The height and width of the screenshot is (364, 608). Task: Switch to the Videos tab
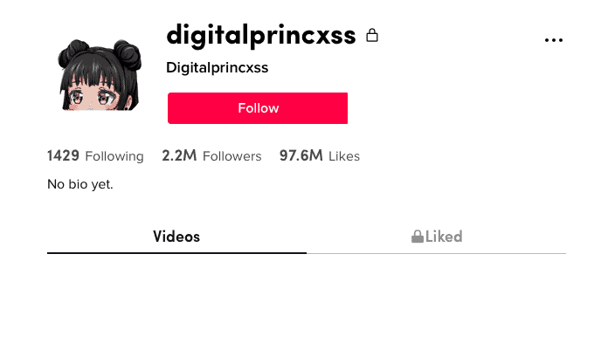coord(176,237)
